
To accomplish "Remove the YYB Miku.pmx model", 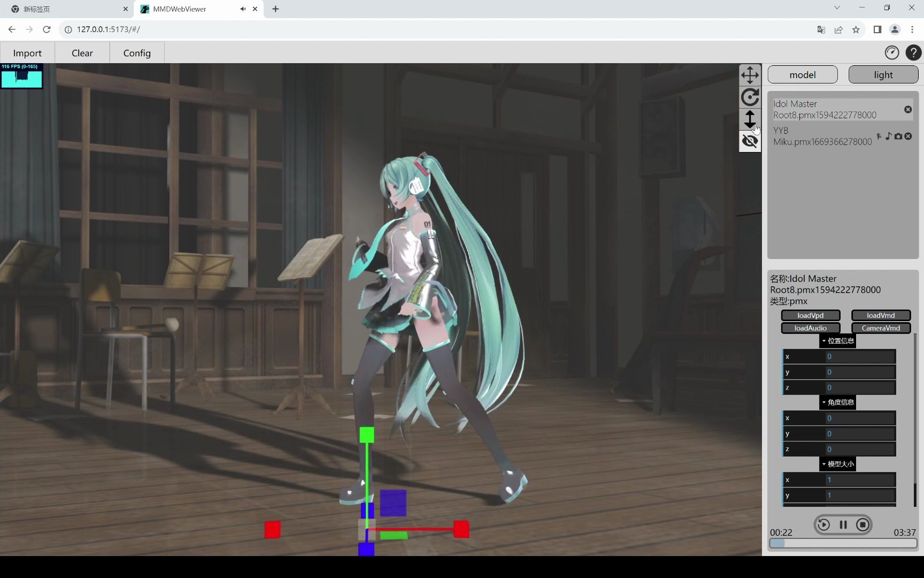I will pyautogui.click(x=908, y=136).
